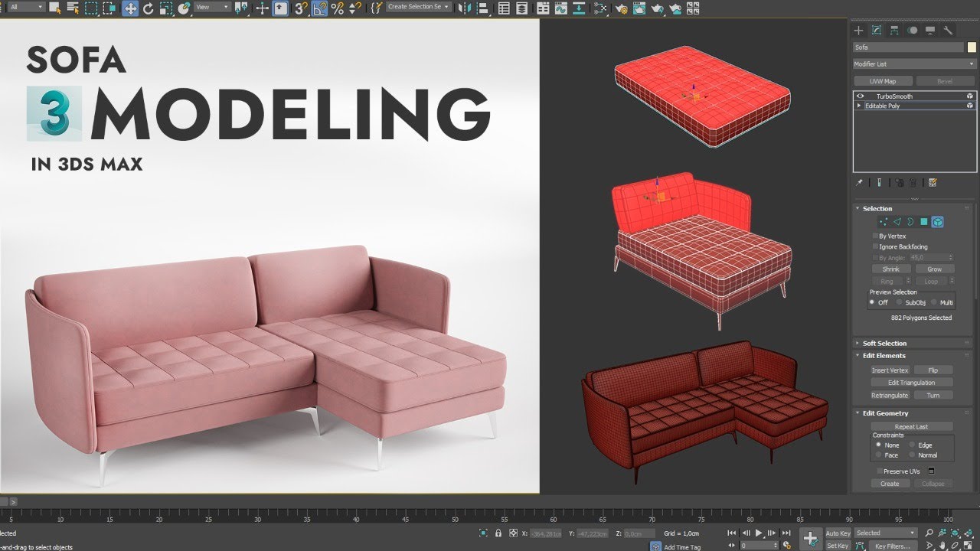Select the Move transform tool
980x551 pixels.
[130, 8]
